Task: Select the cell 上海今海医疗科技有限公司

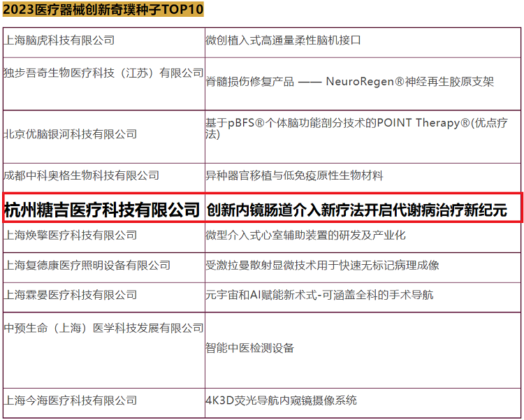Action: coord(104,403)
